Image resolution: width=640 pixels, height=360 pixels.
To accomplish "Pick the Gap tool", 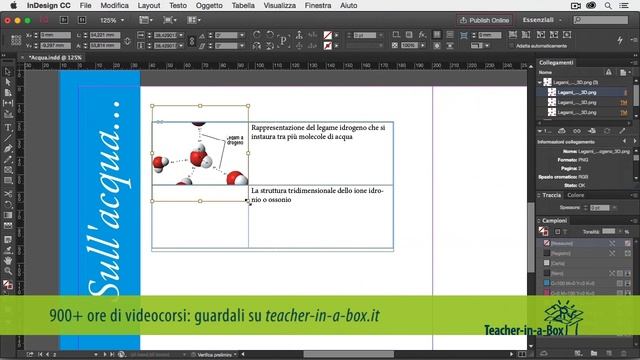I will coord(8,103).
